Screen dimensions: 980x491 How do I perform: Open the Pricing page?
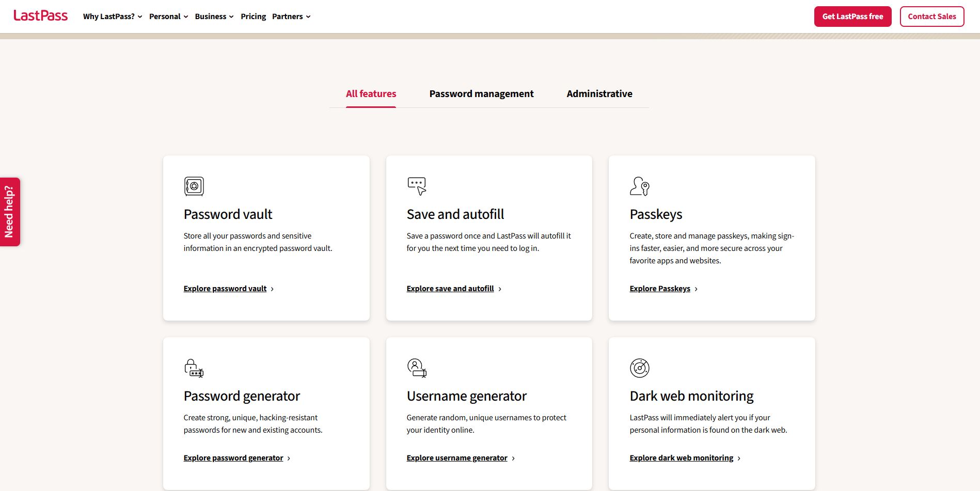tap(253, 17)
